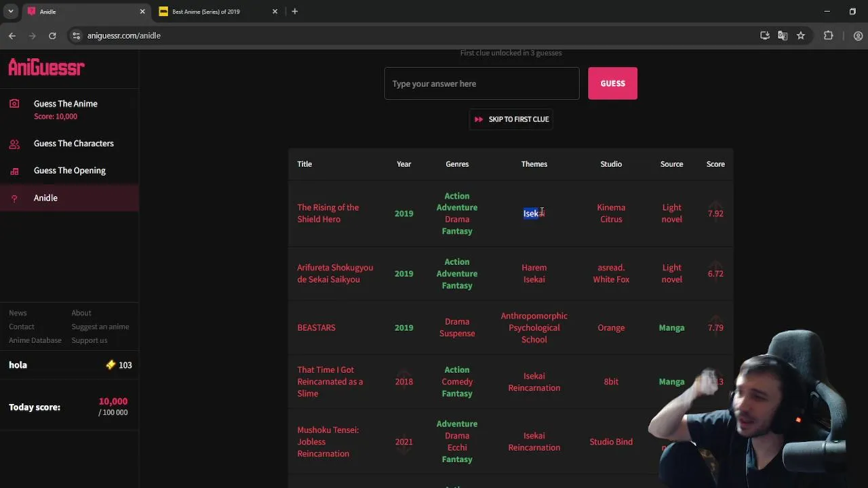Click the site info icon in address bar
This screenshot has height=488, width=868.
click(x=76, y=35)
